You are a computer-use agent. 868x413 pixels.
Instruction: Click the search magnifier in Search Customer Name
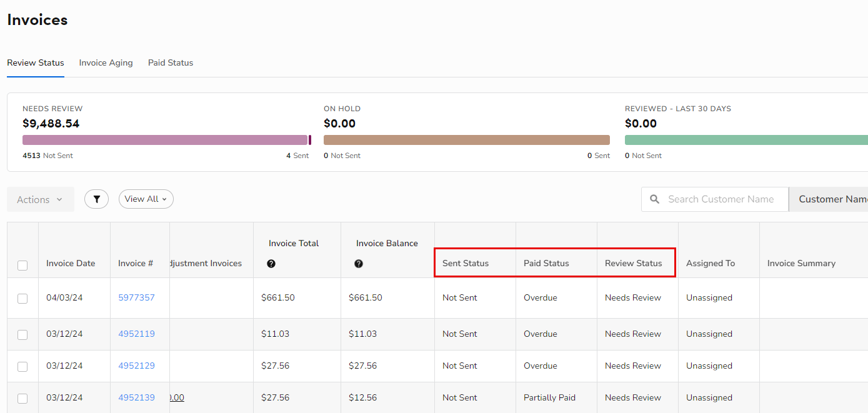click(x=654, y=199)
